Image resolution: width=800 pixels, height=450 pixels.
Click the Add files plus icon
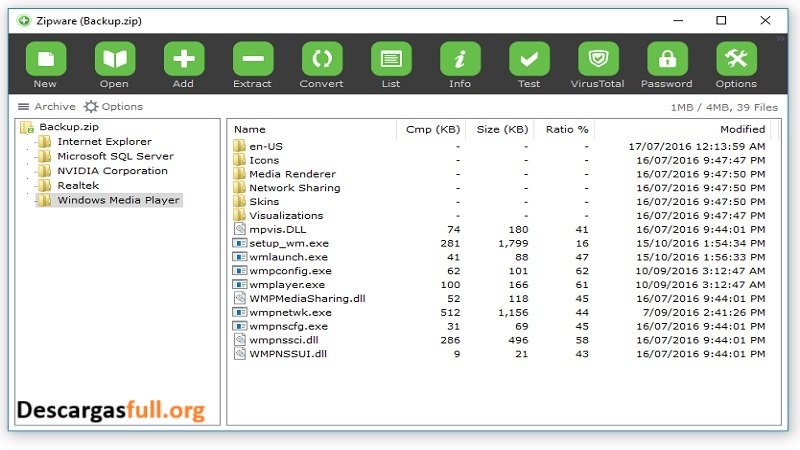183,60
